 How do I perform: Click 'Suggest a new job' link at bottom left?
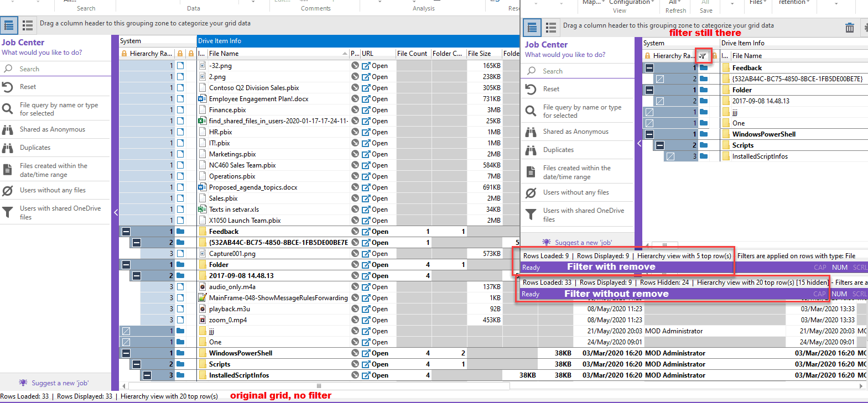(x=59, y=383)
